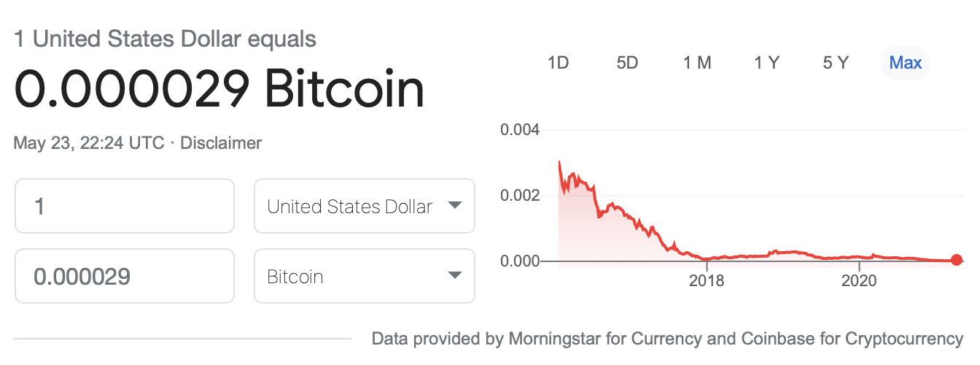Click the United States Dollar dropdown arrow

click(x=455, y=206)
